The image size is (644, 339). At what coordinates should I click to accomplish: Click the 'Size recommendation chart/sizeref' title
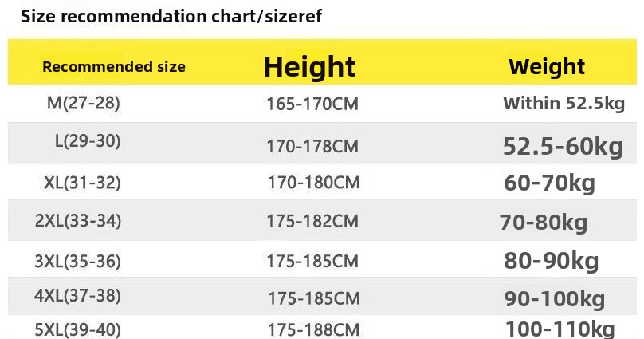pyautogui.click(x=171, y=16)
